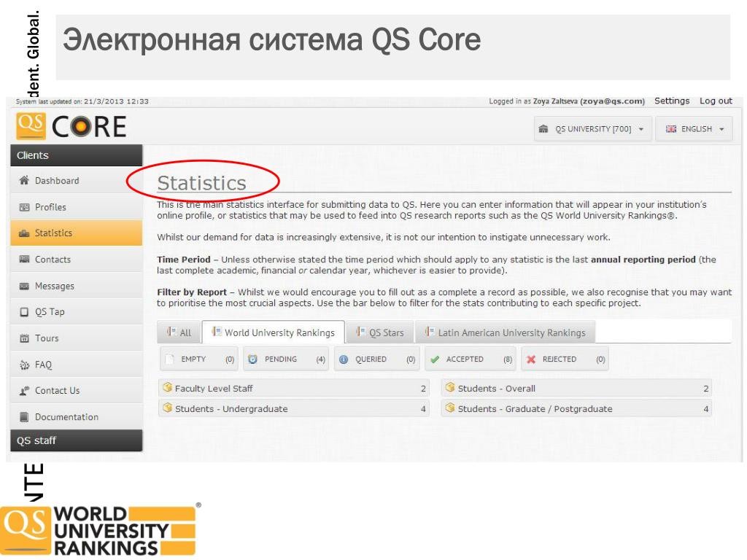
Task: Open the Dashboard sidebar item
Action: pos(76,181)
